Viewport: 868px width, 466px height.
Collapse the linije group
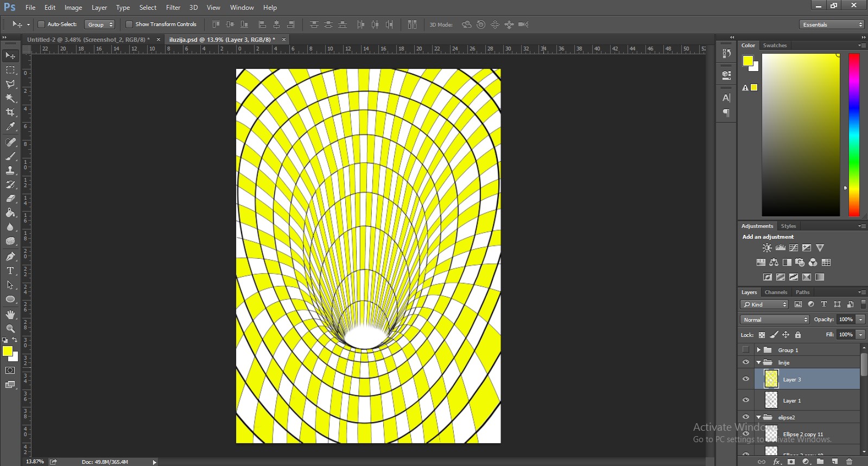coord(759,362)
